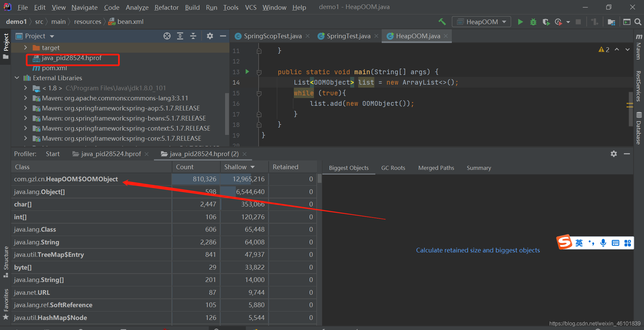Start debugging with the bug icon
The height and width of the screenshot is (330, 644).
tap(533, 22)
